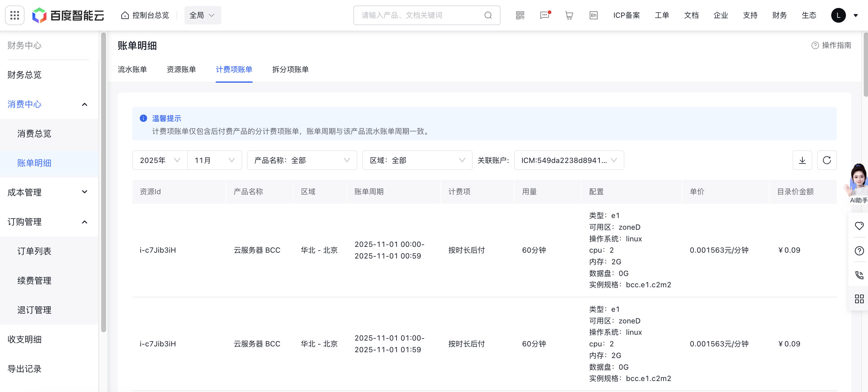Open the messages notification icon
Image resolution: width=868 pixels, height=392 pixels.
click(x=545, y=15)
